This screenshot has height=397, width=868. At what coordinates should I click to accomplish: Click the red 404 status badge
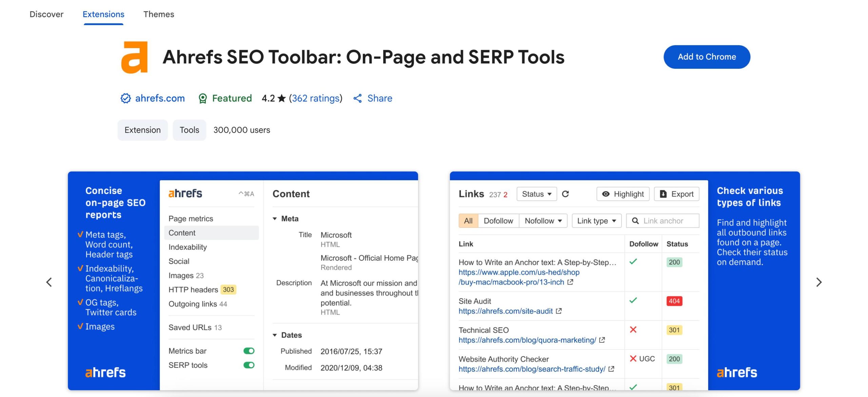click(x=674, y=301)
